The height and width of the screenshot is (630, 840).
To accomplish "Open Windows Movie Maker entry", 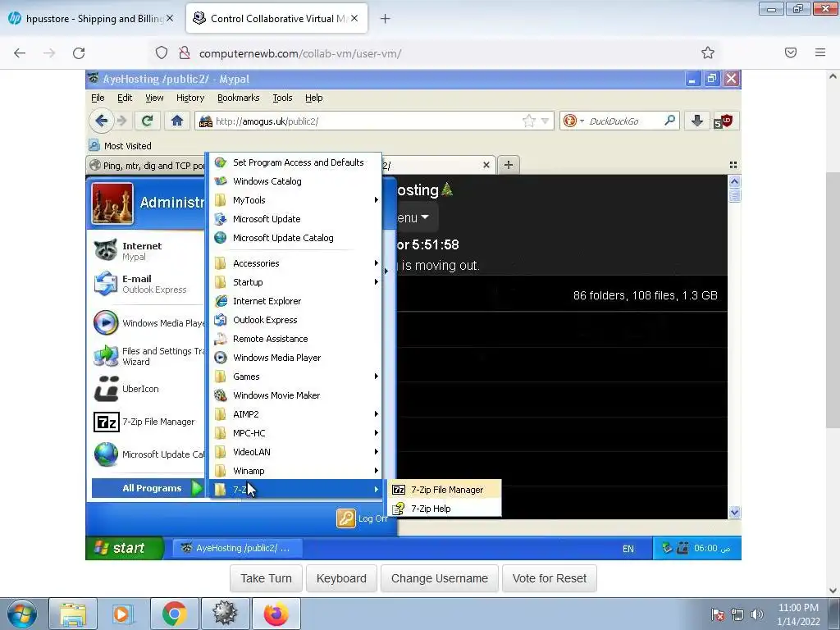I will [x=295, y=395].
